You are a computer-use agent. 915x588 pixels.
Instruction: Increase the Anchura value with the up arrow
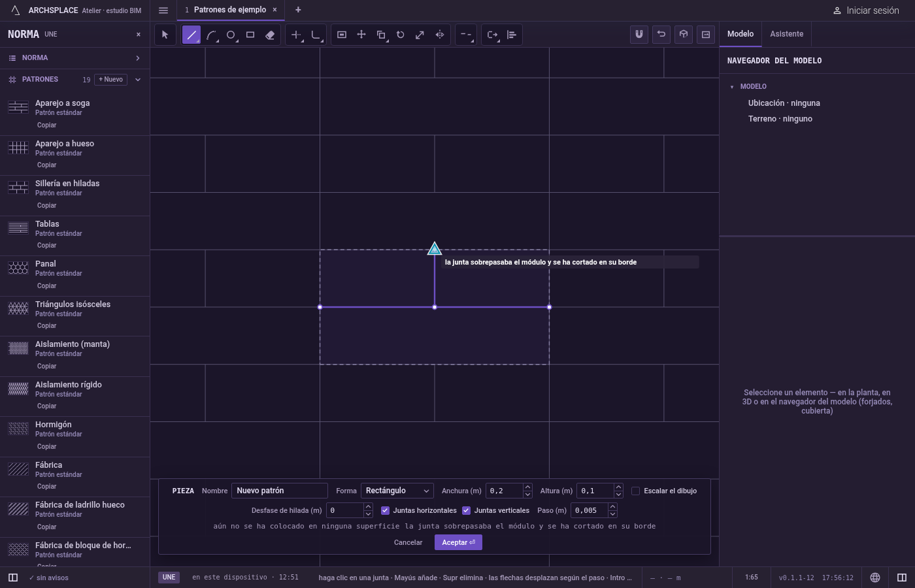[527, 487]
